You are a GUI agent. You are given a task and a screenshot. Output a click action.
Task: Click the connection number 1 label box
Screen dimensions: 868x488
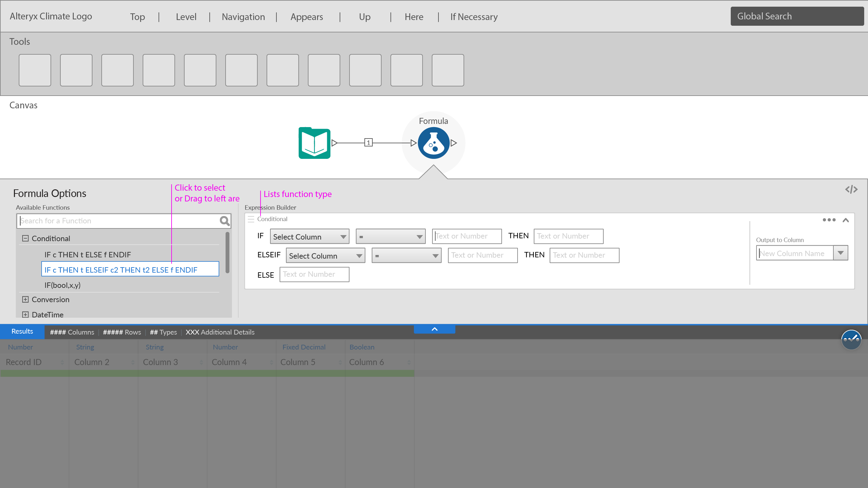point(368,143)
